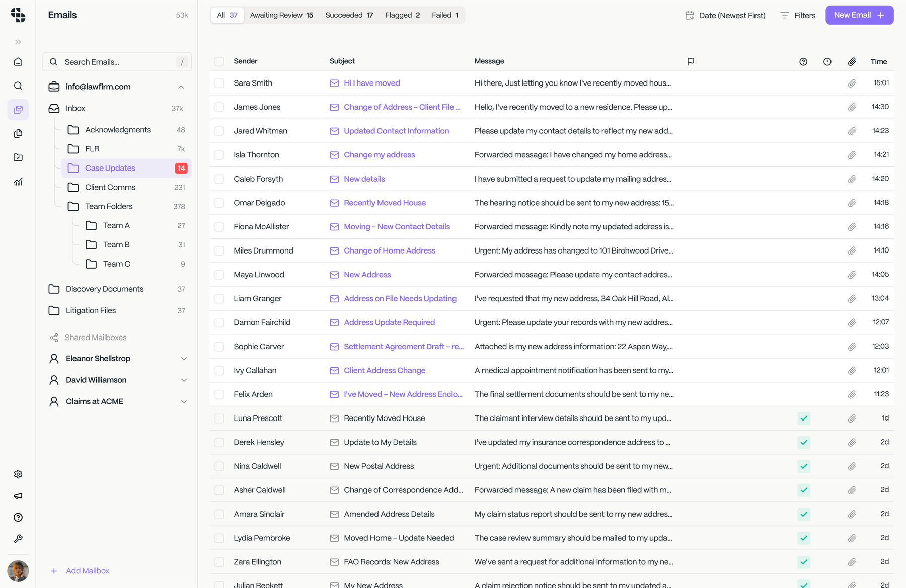Open the settings gear icon
This screenshot has width=906, height=588.
tap(18, 474)
